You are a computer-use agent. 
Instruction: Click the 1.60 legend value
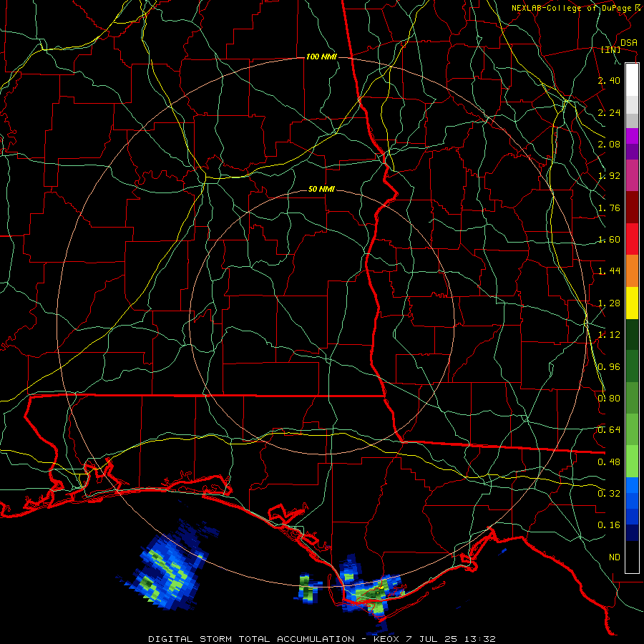tap(609, 240)
